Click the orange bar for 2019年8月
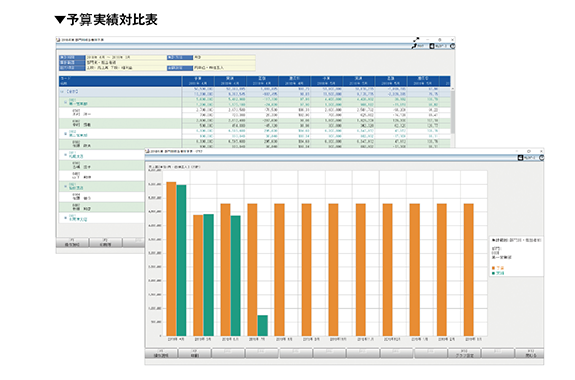 [279, 270]
